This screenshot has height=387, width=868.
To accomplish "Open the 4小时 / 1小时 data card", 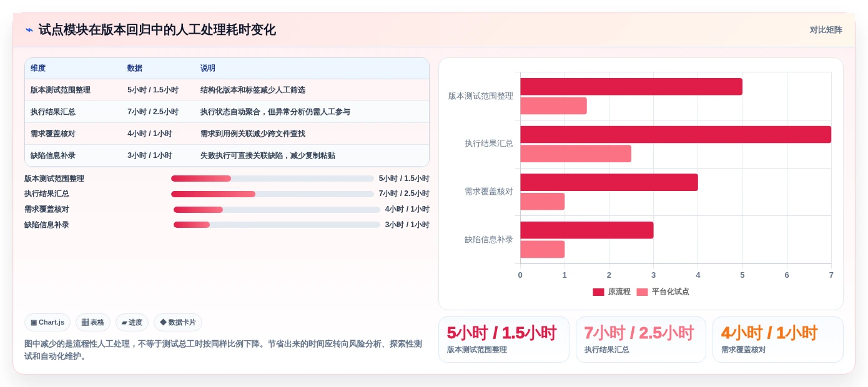I will (778, 340).
